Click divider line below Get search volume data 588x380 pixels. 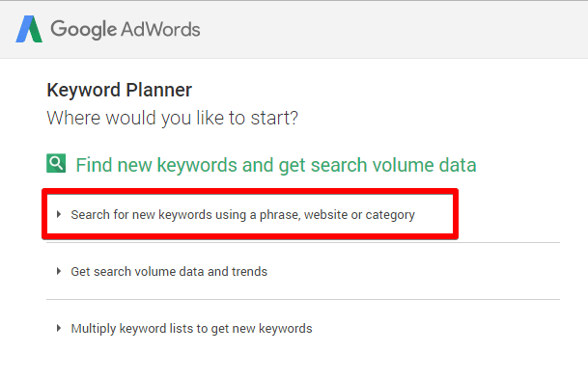click(x=303, y=299)
